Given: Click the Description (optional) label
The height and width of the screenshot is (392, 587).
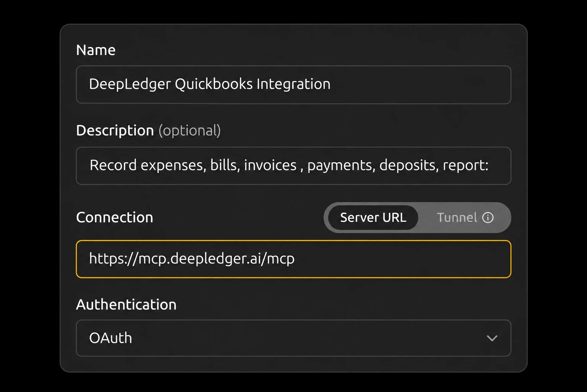Looking at the screenshot, I should pos(148,131).
